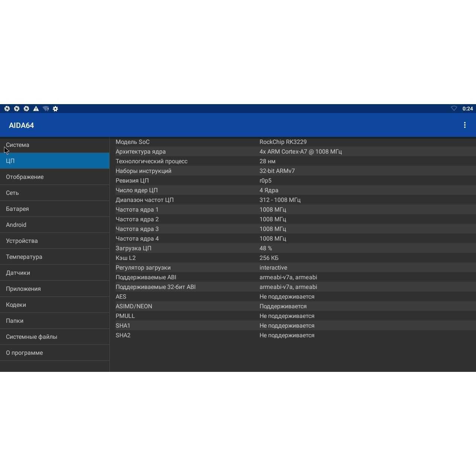
Task: Open the О программе page
Action: [x=55, y=353]
